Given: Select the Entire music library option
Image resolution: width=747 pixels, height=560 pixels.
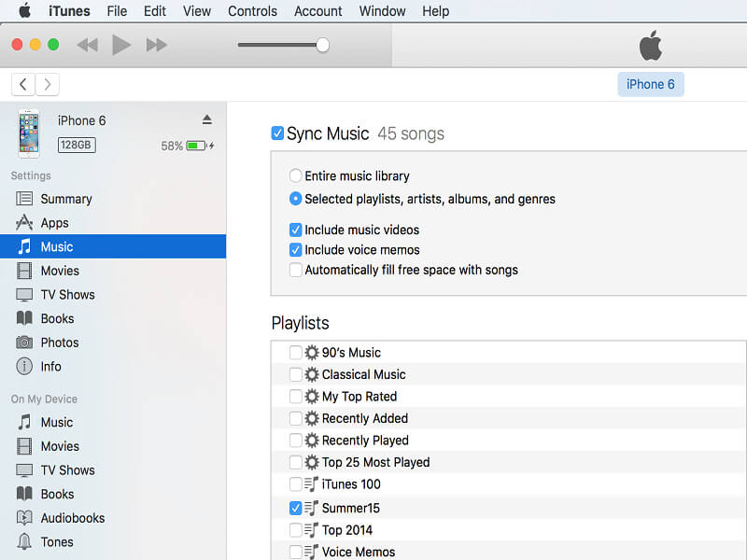Looking at the screenshot, I should (x=296, y=175).
